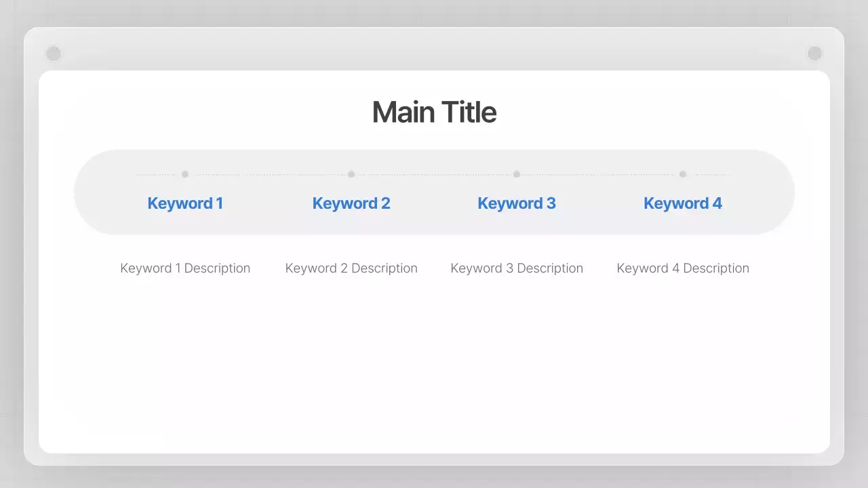Select the Keyword 1 label
The image size is (868, 488).
(x=185, y=203)
